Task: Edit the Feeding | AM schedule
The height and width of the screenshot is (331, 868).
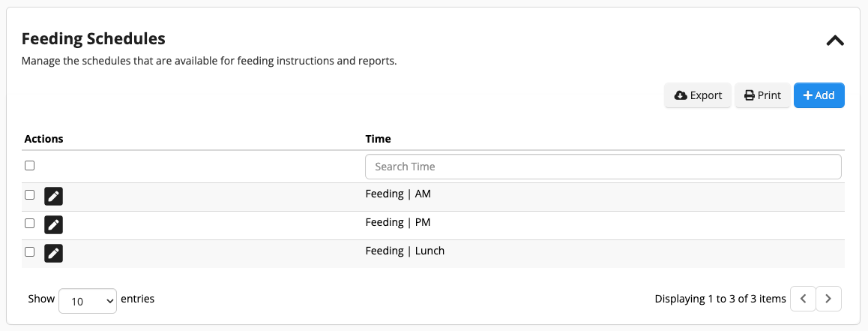Action: click(54, 196)
